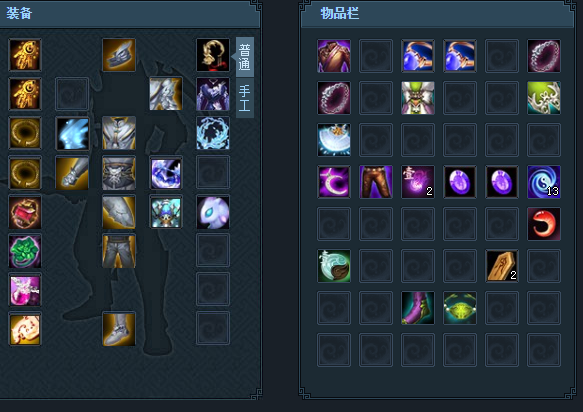Image resolution: width=583 pixels, height=412 pixels.
Task: Select the equipped silver boots slot
Action: click(x=119, y=329)
